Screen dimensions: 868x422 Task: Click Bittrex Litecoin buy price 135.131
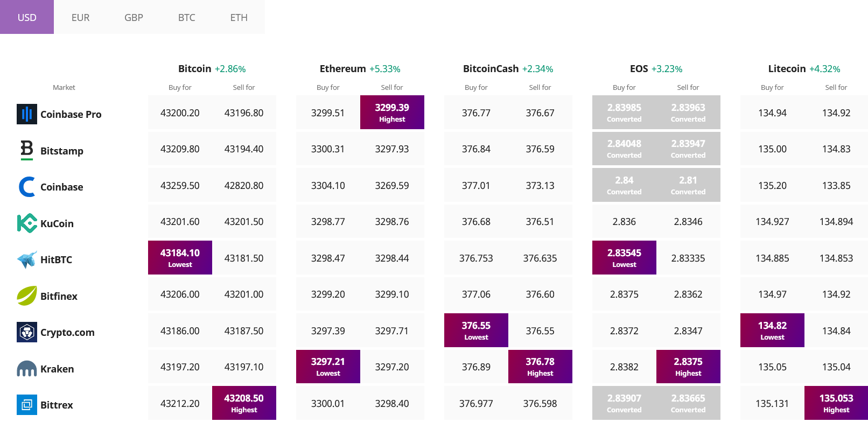click(x=772, y=404)
